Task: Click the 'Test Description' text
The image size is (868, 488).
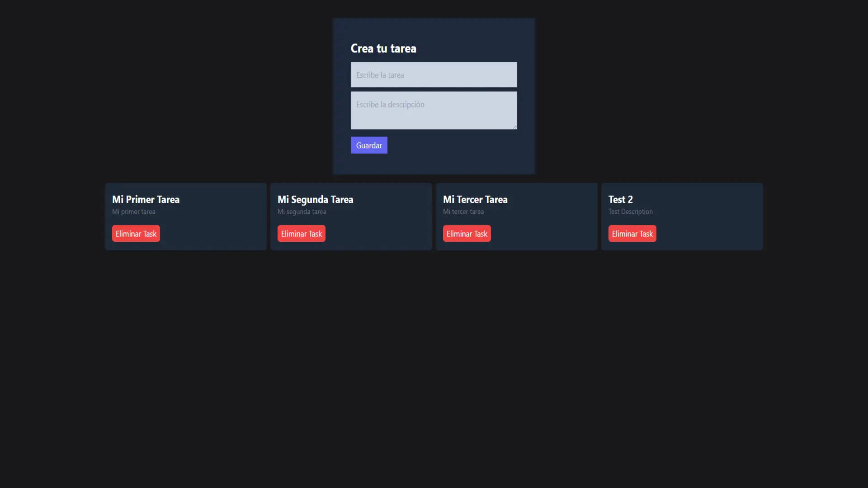Action: point(630,211)
